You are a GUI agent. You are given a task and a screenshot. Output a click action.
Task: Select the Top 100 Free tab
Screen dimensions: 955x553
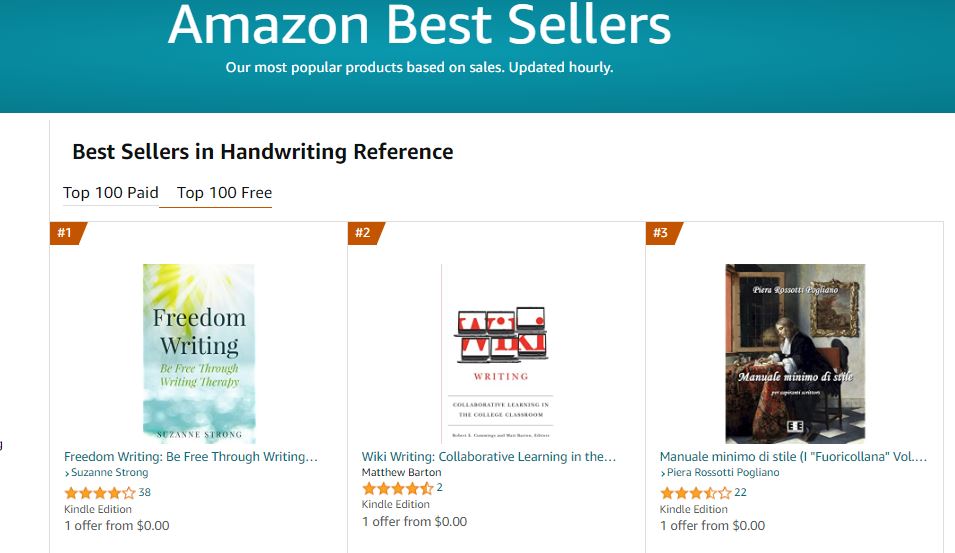pyautogui.click(x=224, y=193)
